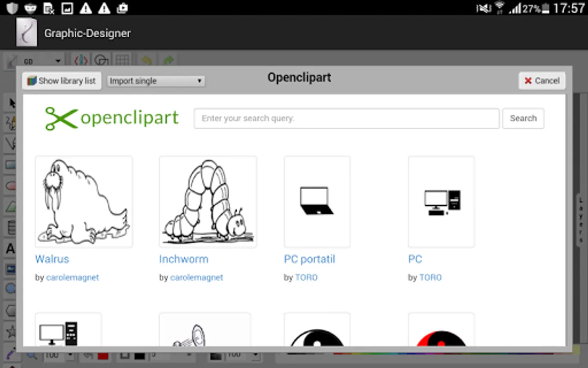The image size is (588, 368).
Task: Select the image insert tool
Action: (x=11, y=269)
